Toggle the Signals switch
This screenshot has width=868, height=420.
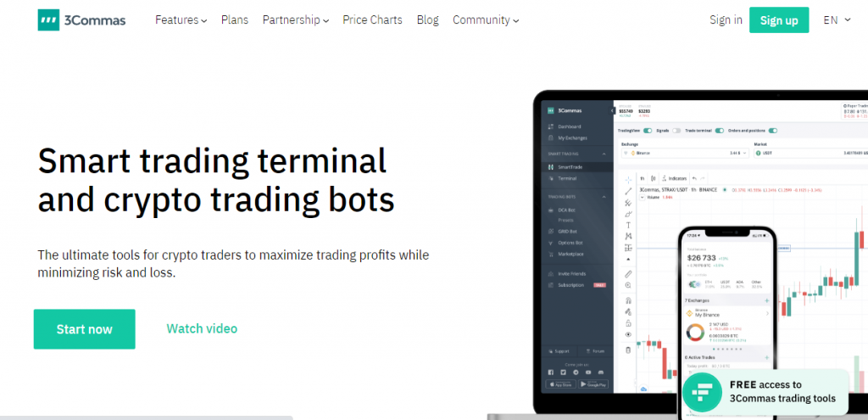pos(676,131)
